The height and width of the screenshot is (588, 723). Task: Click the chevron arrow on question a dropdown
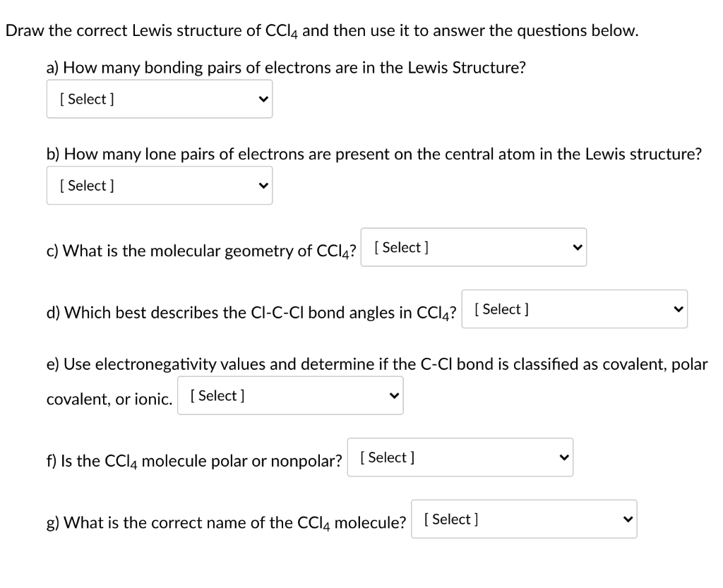[264, 99]
